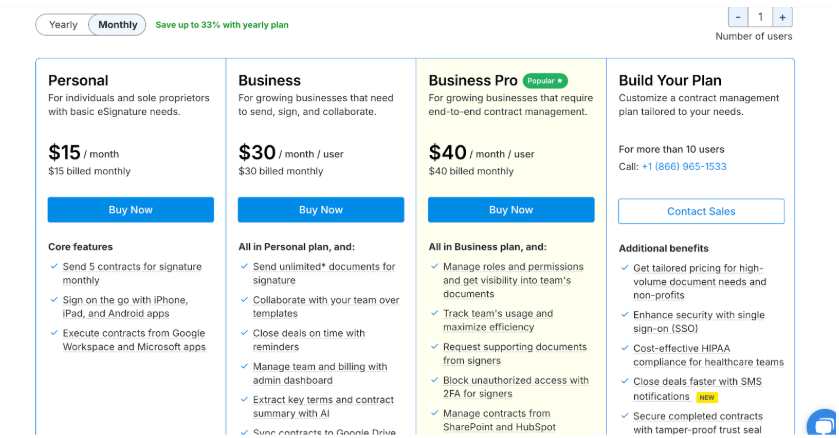
Task: Click the Business Pro plan heading
Action: pyautogui.click(x=473, y=80)
